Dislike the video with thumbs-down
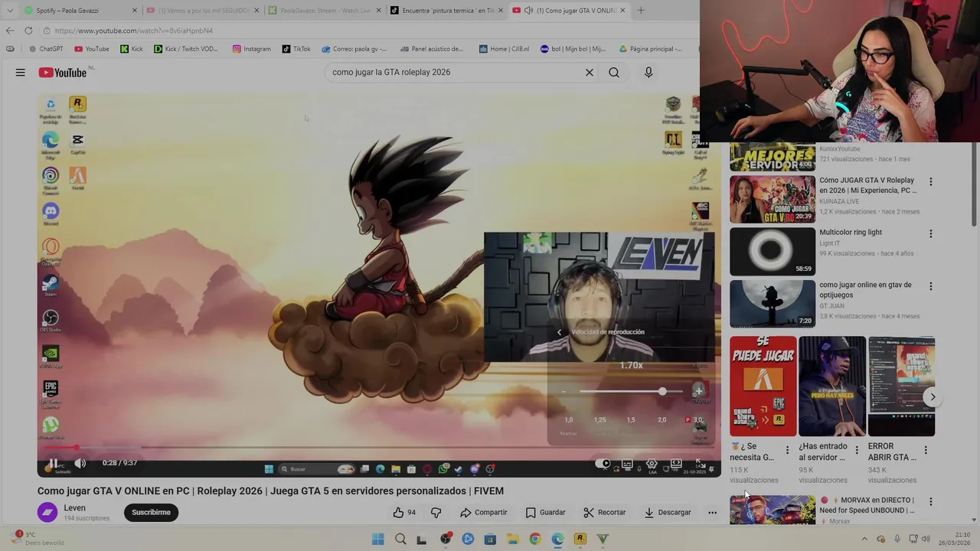980x551 pixels. click(436, 513)
